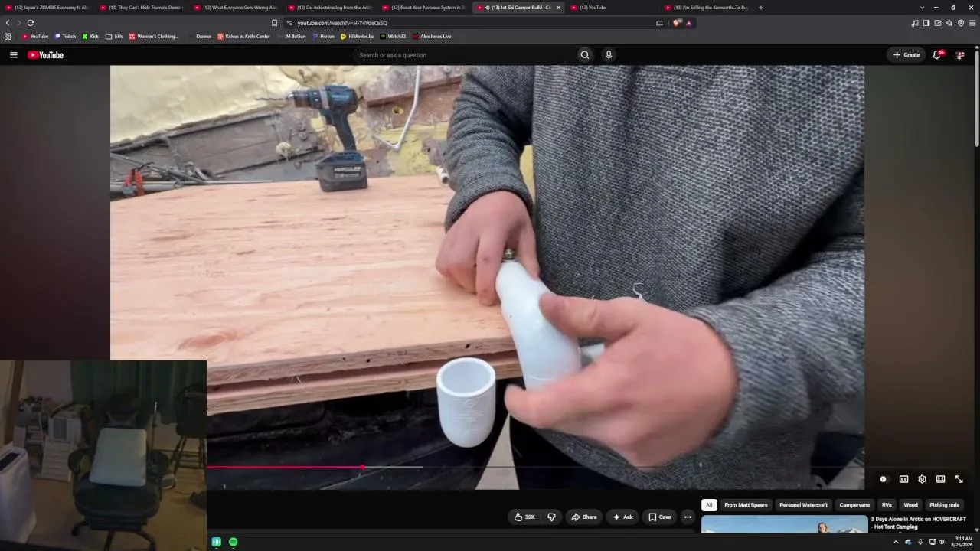This screenshot has height=551, width=980.
Task: Open the Twitch bookmark
Action: (65, 36)
